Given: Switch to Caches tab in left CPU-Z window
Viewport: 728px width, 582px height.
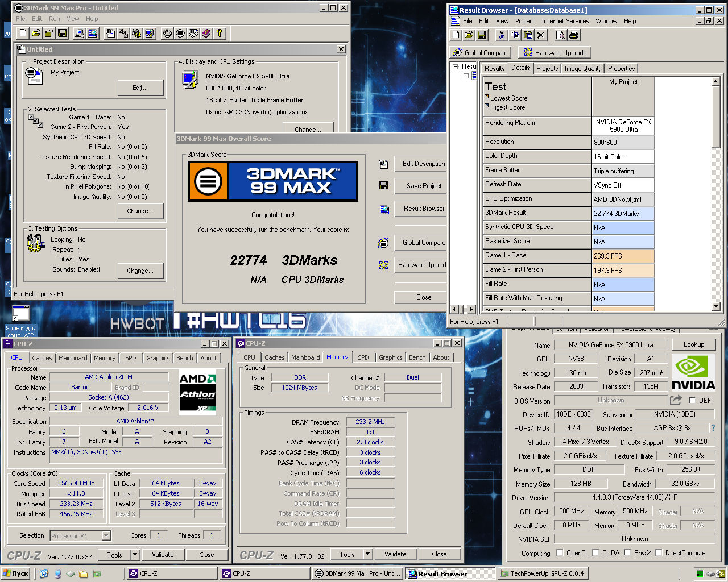Looking at the screenshot, I should (42, 358).
